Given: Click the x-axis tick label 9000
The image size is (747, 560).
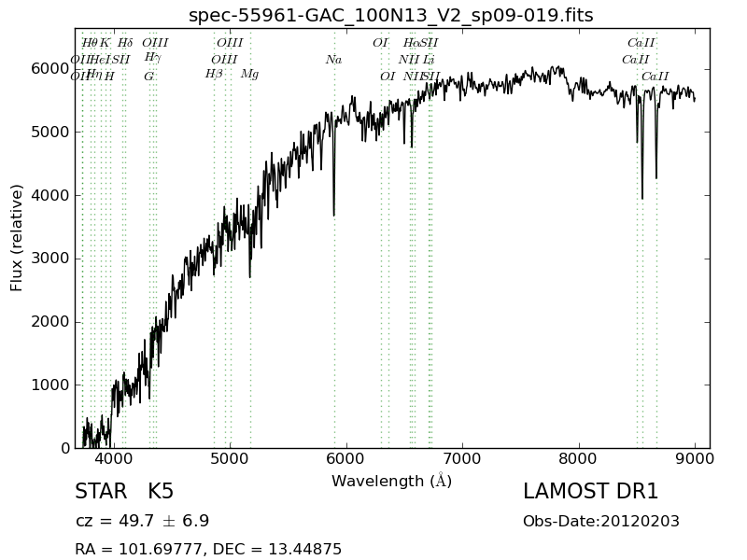Looking at the screenshot, I should pos(695,458).
